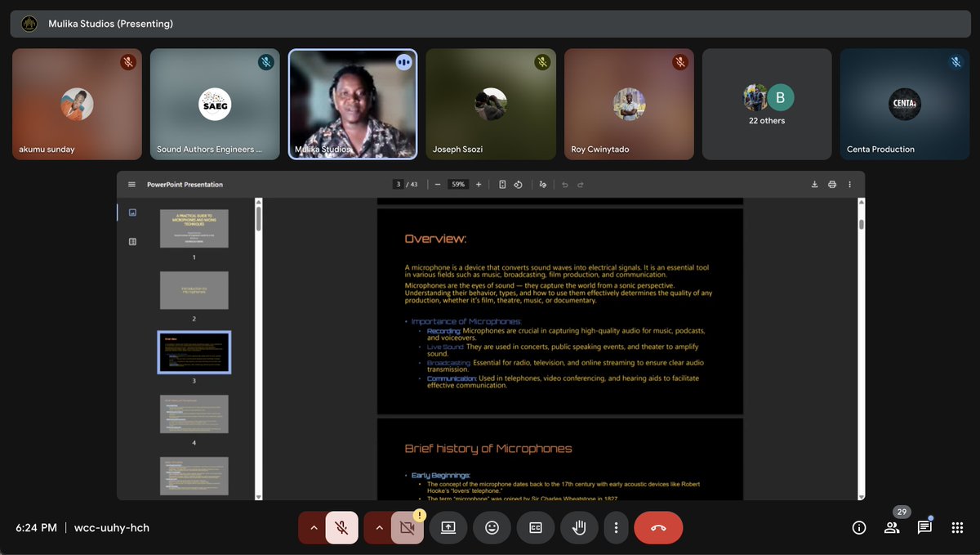The image size is (980, 555).
Task: Open the emoji reactions panel
Action: [492, 528]
